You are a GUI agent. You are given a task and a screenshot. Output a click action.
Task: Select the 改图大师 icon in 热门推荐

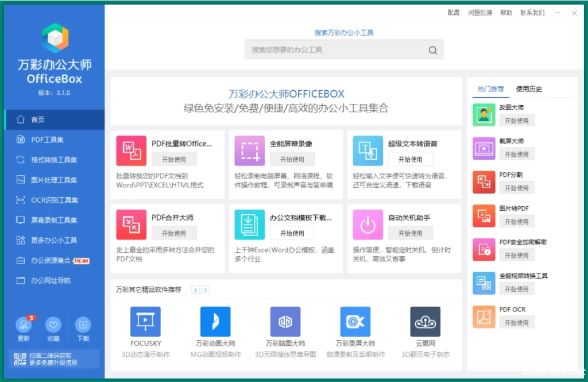484,114
